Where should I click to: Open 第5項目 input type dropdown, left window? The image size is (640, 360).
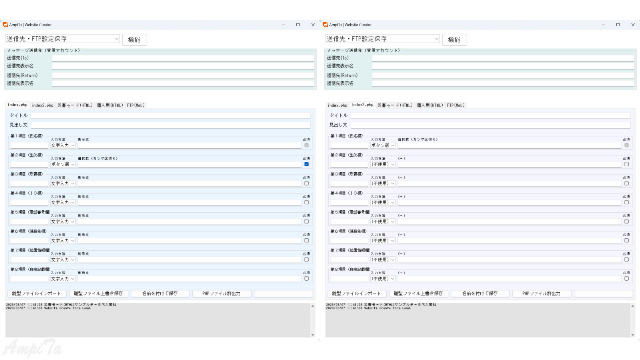(x=63, y=222)
